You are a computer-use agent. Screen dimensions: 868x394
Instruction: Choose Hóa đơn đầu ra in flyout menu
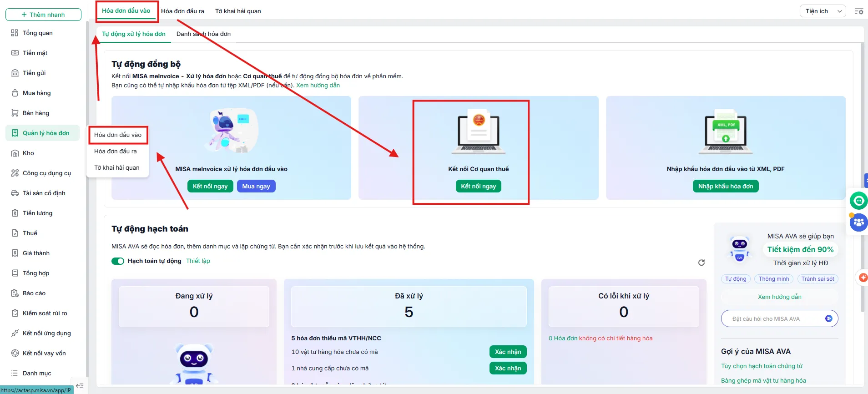(116, 151)
